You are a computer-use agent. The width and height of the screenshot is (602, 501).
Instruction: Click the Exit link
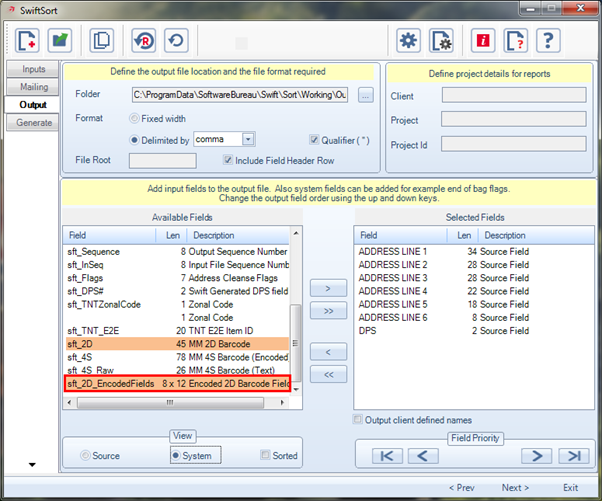coord(571,488)
